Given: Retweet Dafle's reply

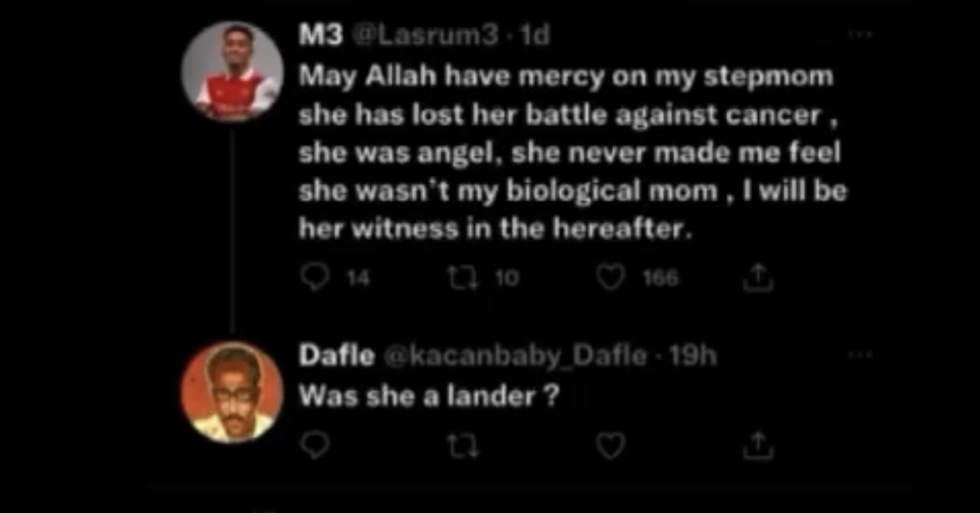Looking at the screenshot, I should pos(463,445).
